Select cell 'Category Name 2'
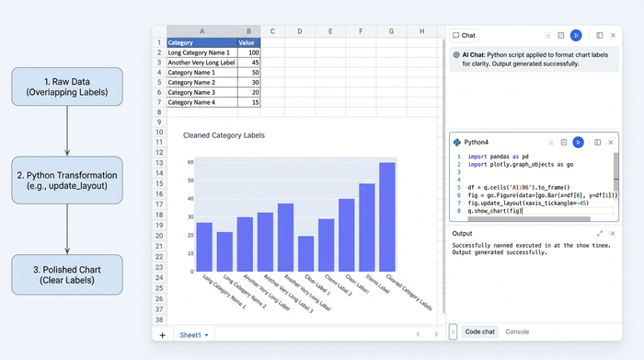This screenshot has height=360, width=644. coord(202,82)
